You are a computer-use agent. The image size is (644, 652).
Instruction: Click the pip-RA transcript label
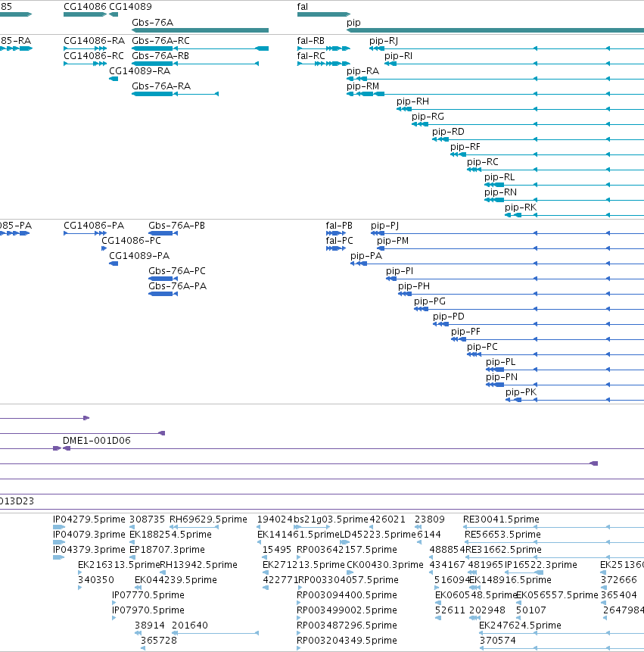pyautogui.click(x=362, y=71)
